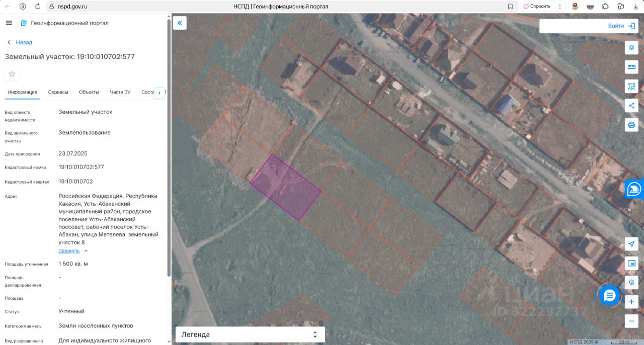The height and width of the screenshot is (345, 644).
Task: Select the cadastral quarter 19:10:010702 value
Action: point(75,182)
